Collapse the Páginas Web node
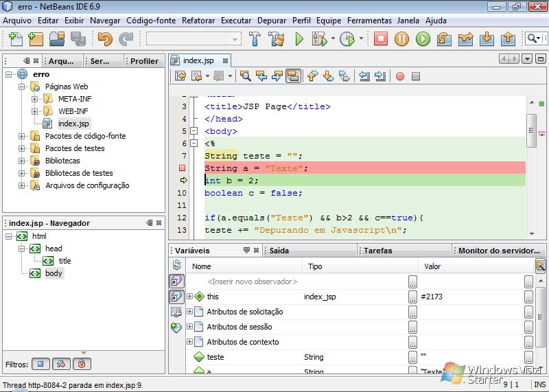Image resolution: width=549 pixels, height=392 pixels. pyautogui.click(x=21, y=87)
